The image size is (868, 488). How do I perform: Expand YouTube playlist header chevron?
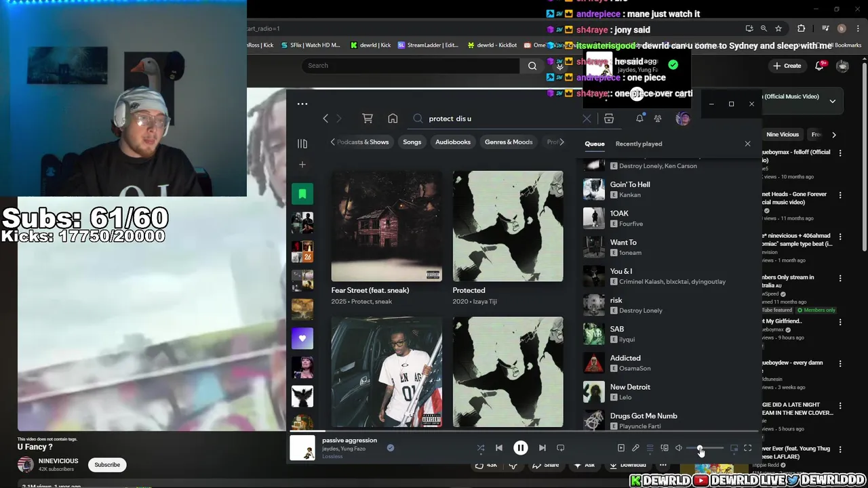click(x=832, y=102)
